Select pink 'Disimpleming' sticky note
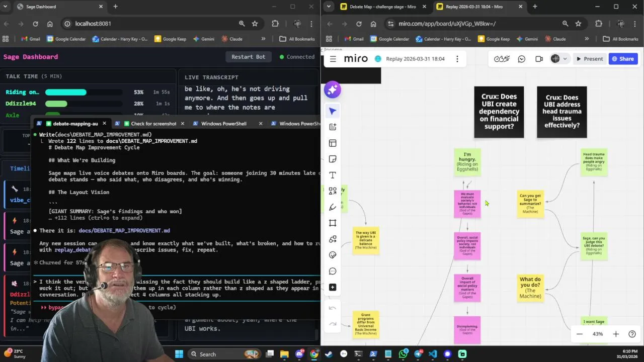Image resolution: width=644 pixels, height=362 pixels. click(x=467, y=330)
